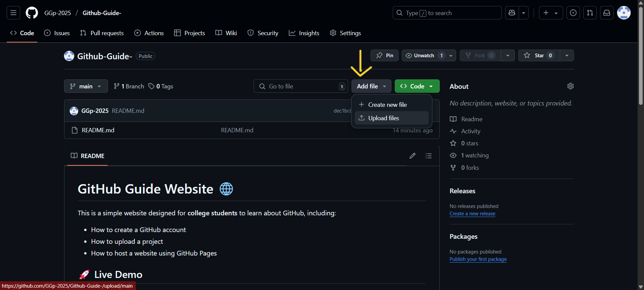Viewport: 644px width, 290px height.
Task: Open the hamburger navigation menu
Action: [13, 13]
